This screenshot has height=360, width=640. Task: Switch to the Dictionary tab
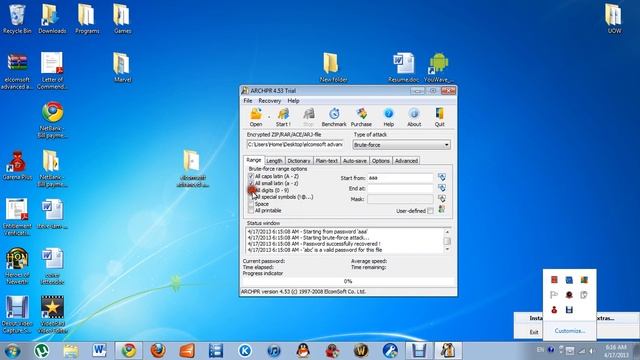[299, 161]
